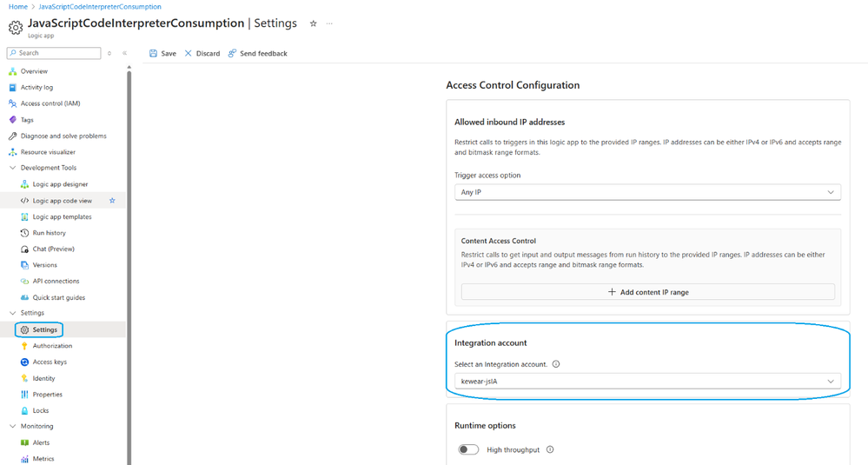Click the Quick start guides label

pos(59,298)
